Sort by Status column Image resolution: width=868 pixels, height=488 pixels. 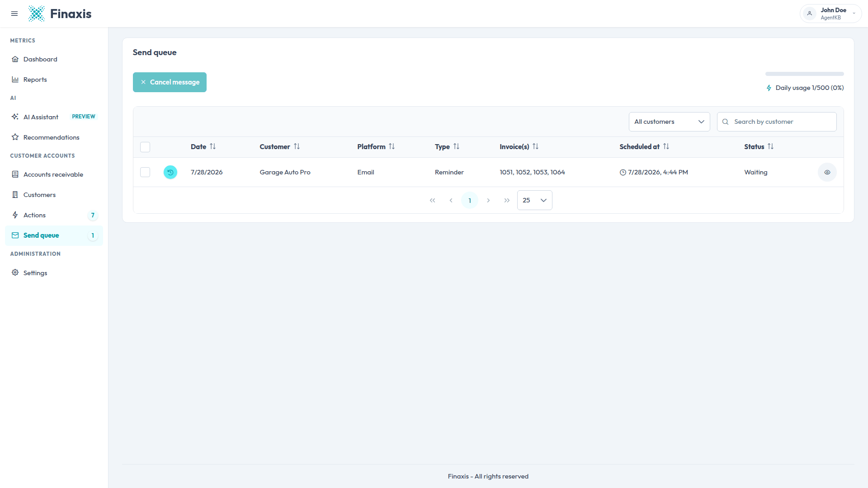tap(759, 147)
